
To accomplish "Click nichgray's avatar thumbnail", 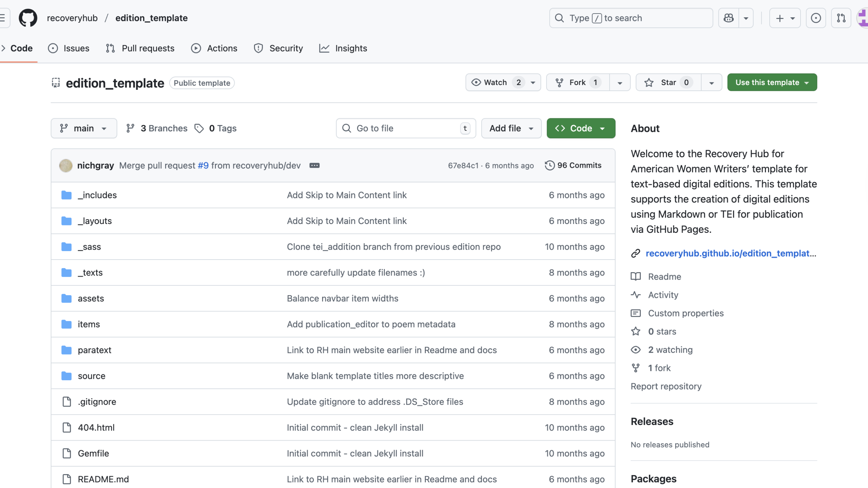I will click(66, 165).
